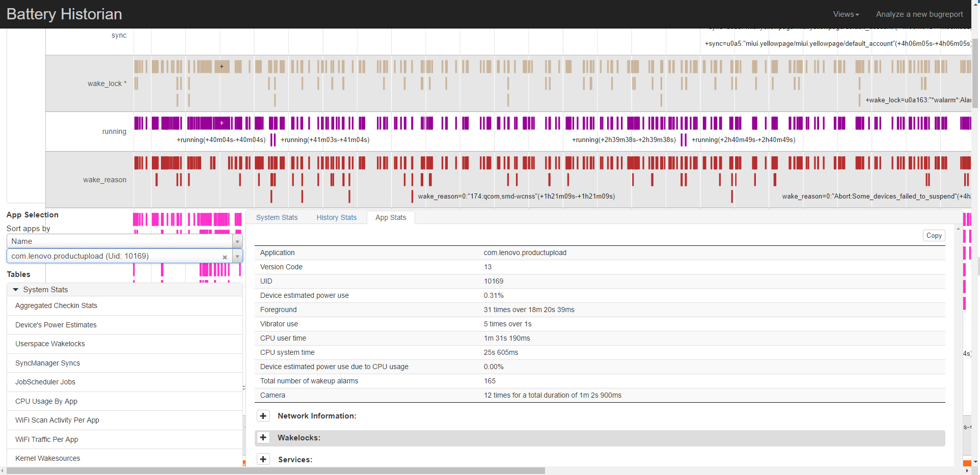
Task: Switch to the History Stats tab
Action: click(336, 217)
